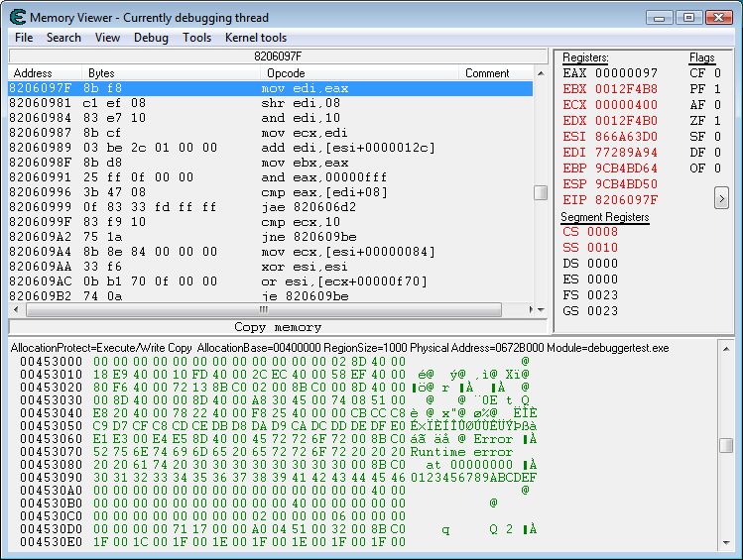Click the disassembler's horizontal scroll right arrow
The image size is (743, 560).
point(527,310)
